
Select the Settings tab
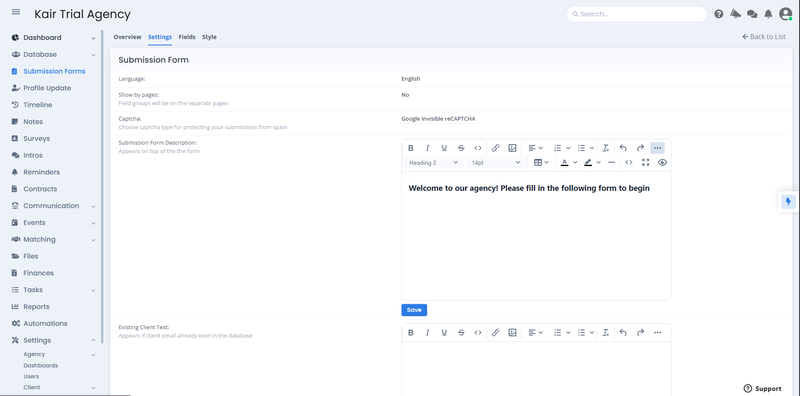click(160, 37)
